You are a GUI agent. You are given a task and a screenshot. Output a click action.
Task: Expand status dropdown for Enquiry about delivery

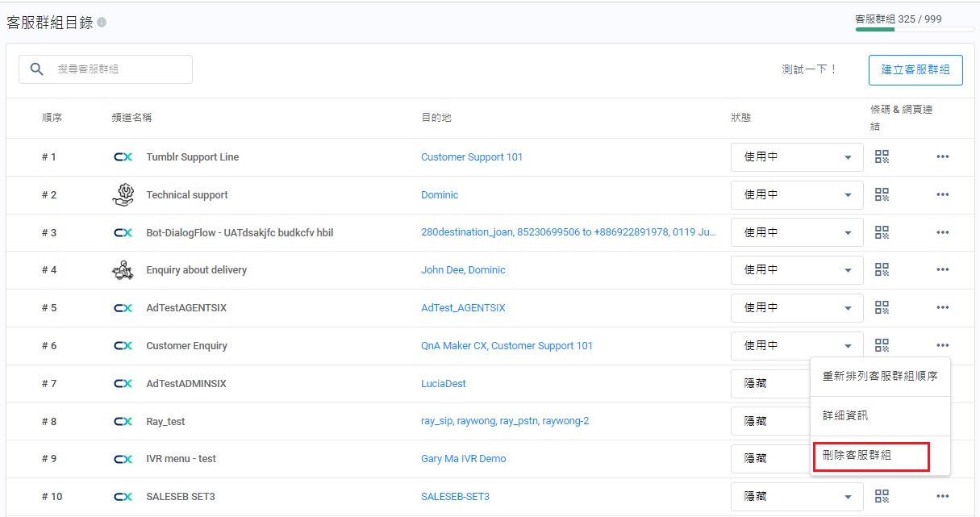797,269
